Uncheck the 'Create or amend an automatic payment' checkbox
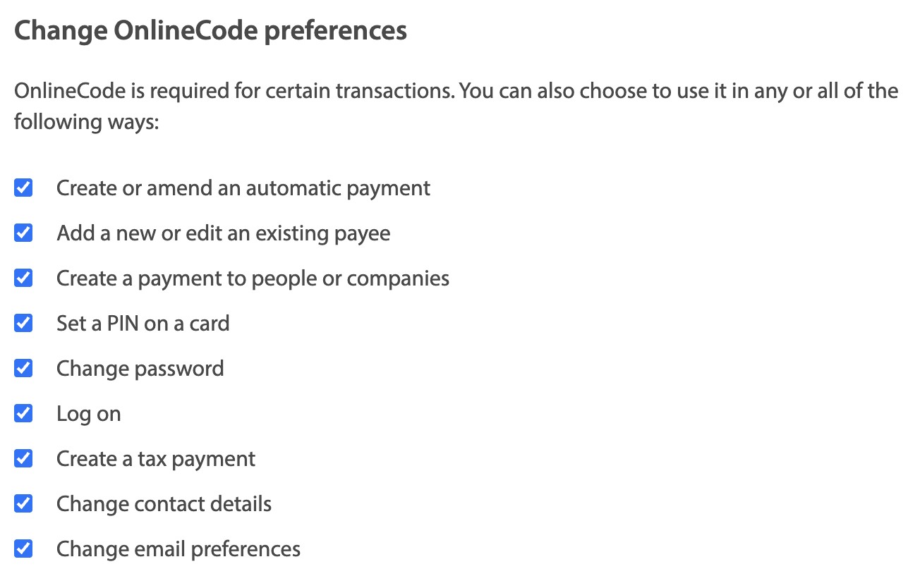 click(23, 188)
